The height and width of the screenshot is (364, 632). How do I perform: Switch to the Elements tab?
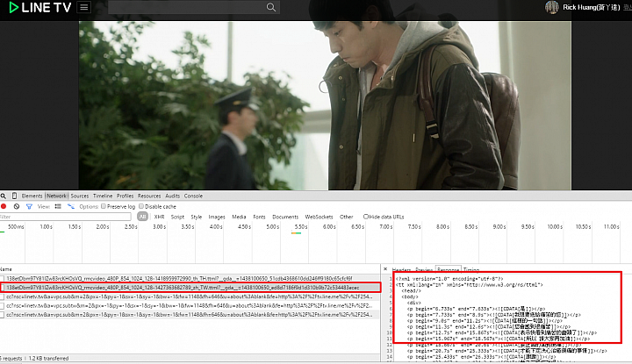[x=32, y=196]
